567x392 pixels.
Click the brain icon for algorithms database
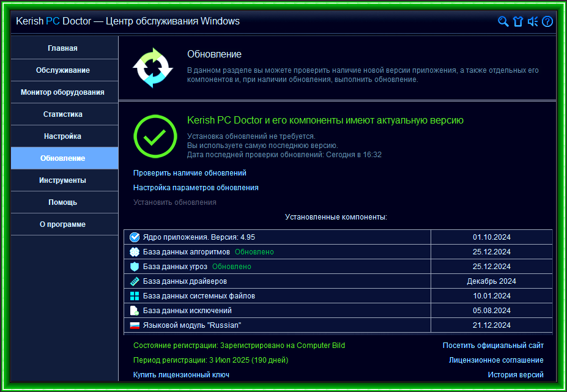135,252
